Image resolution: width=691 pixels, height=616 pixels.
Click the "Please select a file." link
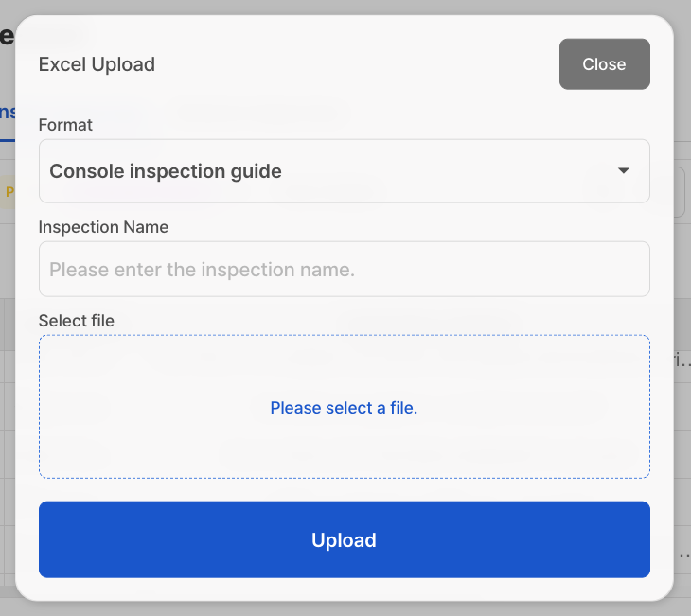point(344,408)
